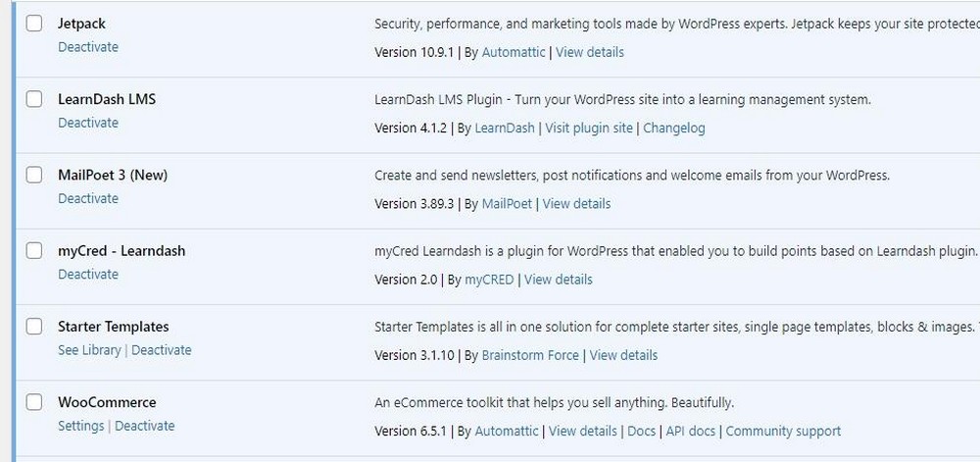The width and height of the screenshot is (980, 462).
Task: Check the WooCommerce plugin checkbox
Action: (34, 401)
